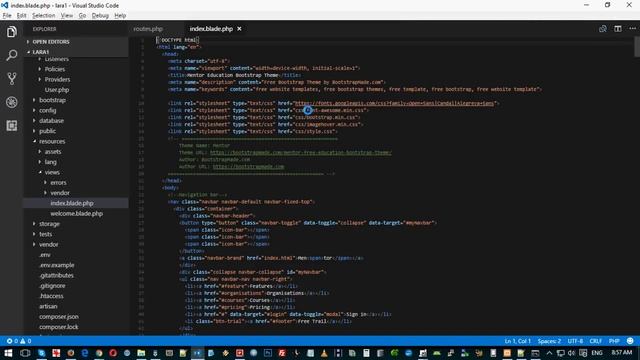Open FileZilla from the taskbar
This screenshot has width=640, height=360.
coord(282,353)
